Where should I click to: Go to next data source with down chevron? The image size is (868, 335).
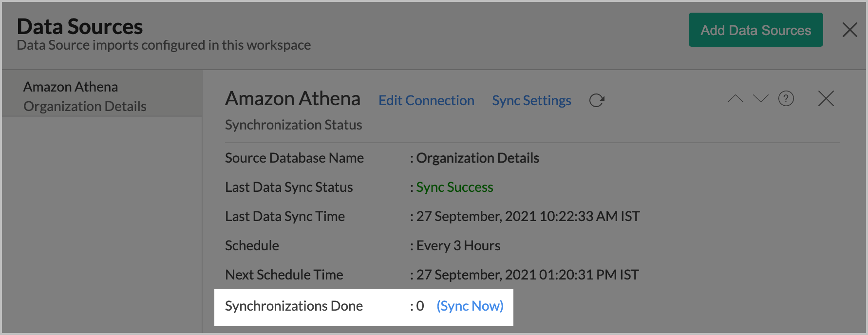point(760,99)
